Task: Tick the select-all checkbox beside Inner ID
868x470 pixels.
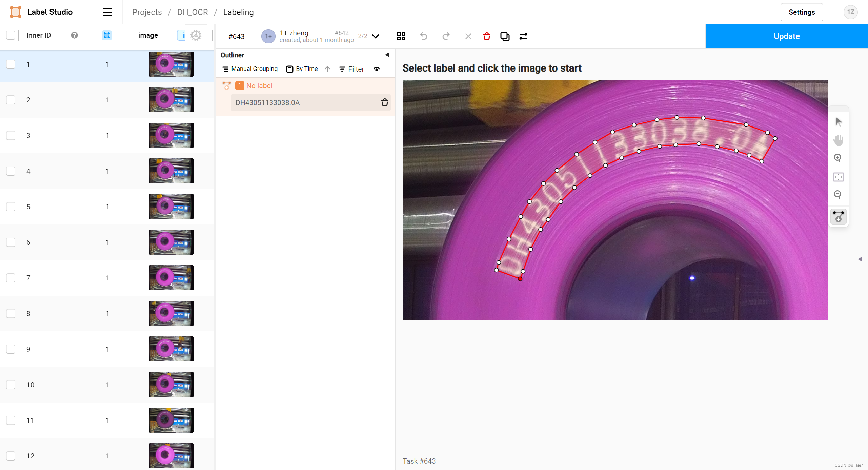Action: 11,35
